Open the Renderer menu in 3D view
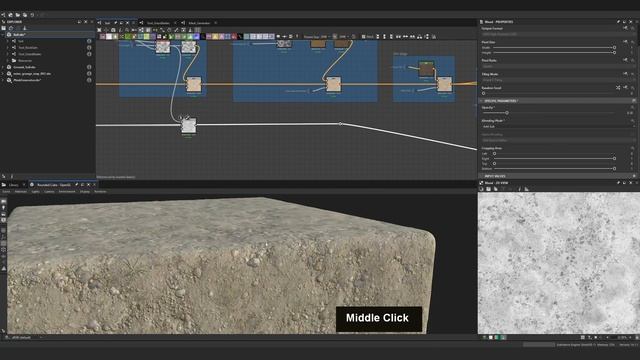Image resolution: width=640 pixels, height=360 pixels. point(100,191)
